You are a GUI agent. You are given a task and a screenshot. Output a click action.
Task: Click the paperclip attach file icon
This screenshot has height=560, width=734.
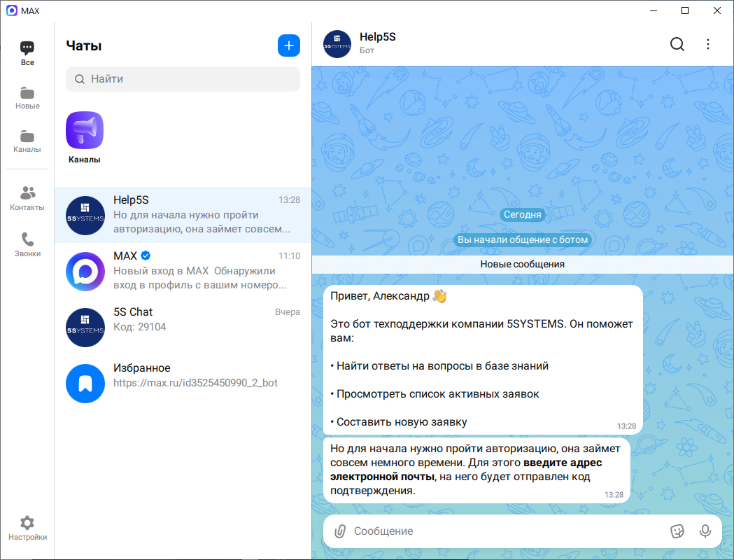(340, 531)
